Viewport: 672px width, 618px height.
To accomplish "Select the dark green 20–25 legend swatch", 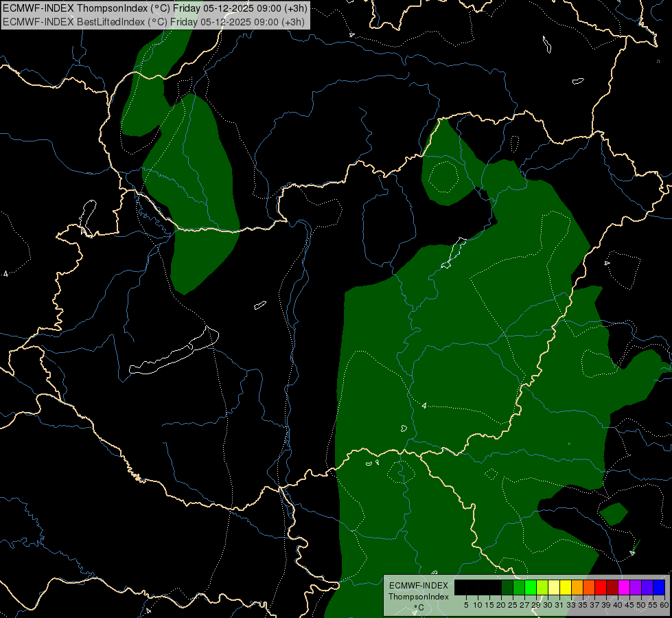I will (507, 587).
